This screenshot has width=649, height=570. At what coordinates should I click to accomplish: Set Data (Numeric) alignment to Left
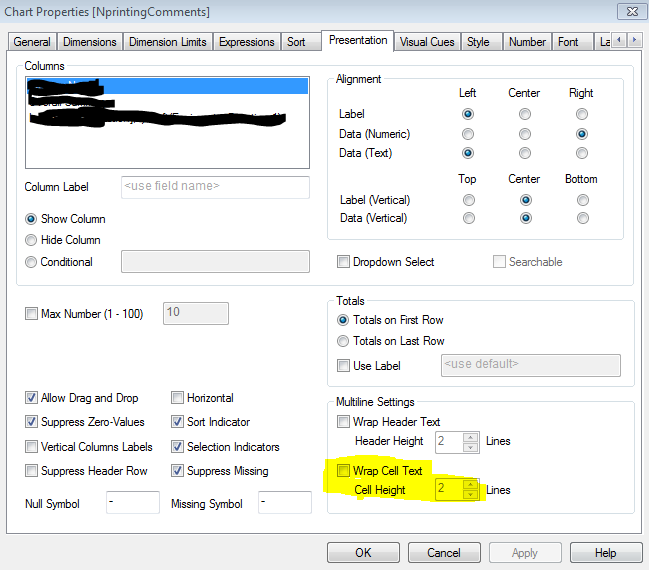[468, 134]
